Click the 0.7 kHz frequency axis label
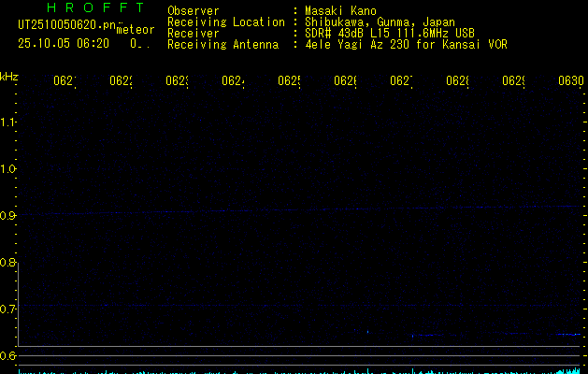Viewport: 588px width, 374px height. coord(9,309)
